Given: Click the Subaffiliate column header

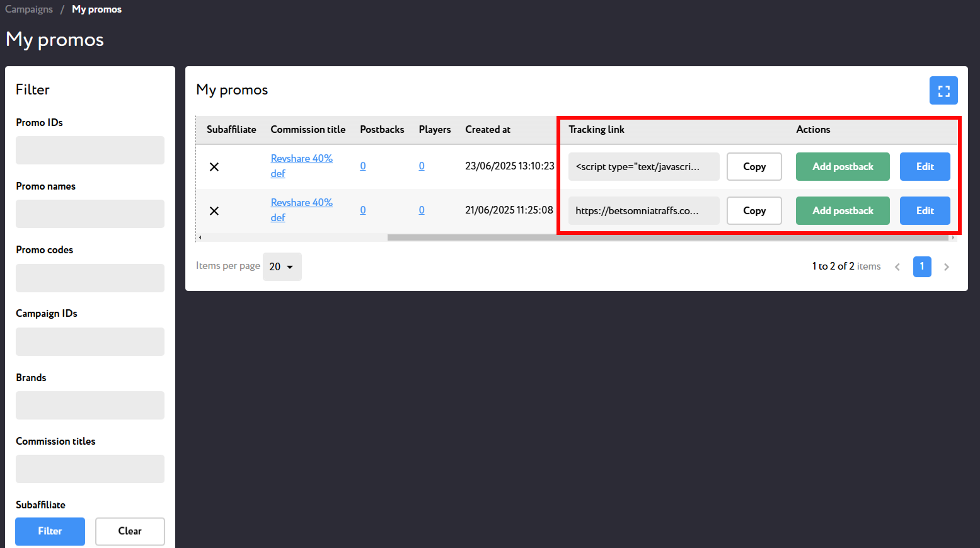Looking at the screenshot, I should point(231,129).
